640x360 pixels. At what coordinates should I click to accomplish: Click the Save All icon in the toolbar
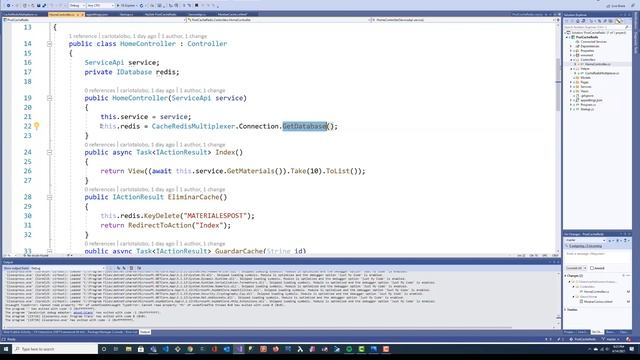point(44,6)
